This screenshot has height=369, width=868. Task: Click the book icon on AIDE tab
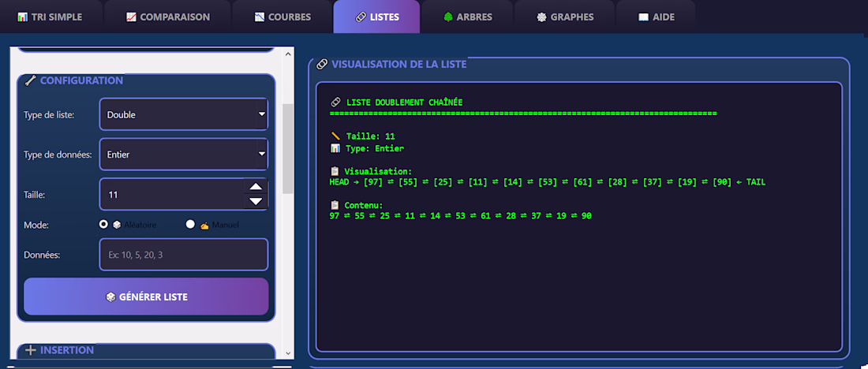point(643,17)
